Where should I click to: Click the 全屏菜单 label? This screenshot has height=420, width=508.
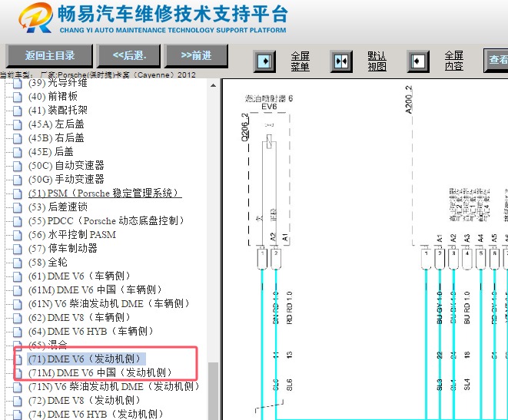[300, 61]
